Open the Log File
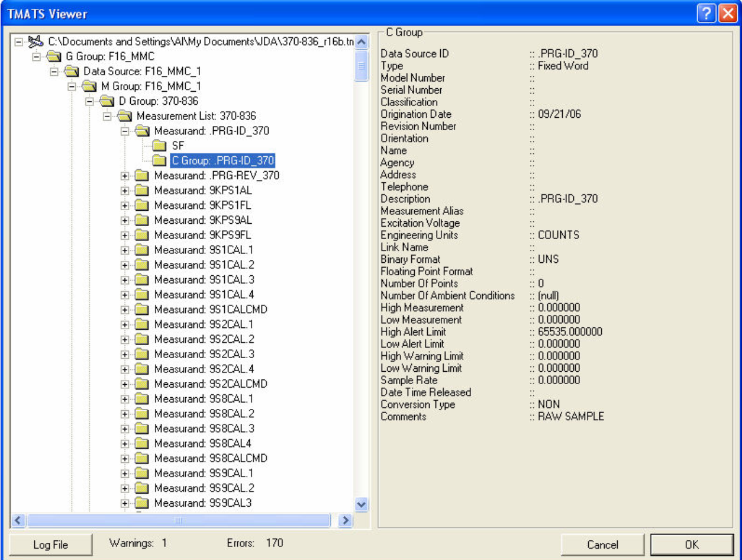 click(x=51, y=545)
